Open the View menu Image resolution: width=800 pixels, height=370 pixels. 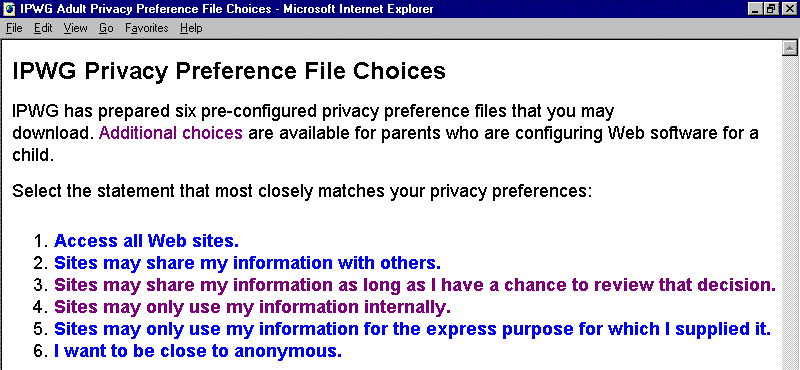click(76, 29)
